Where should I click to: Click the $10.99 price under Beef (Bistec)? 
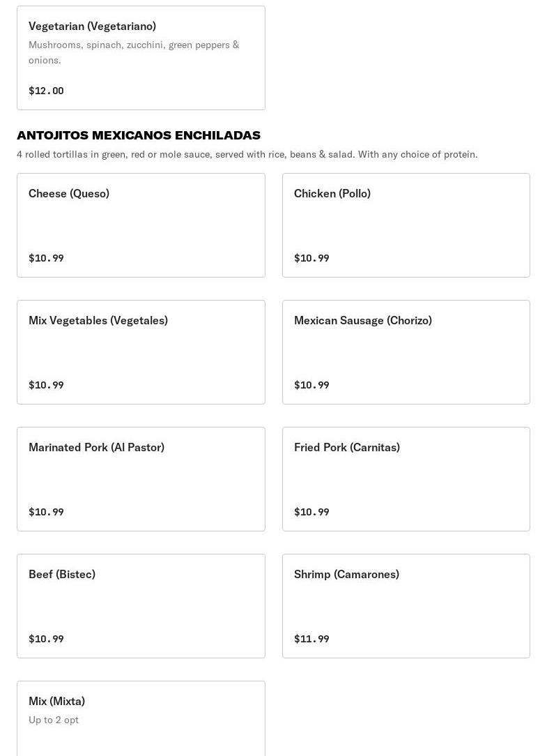click(46, 639)
